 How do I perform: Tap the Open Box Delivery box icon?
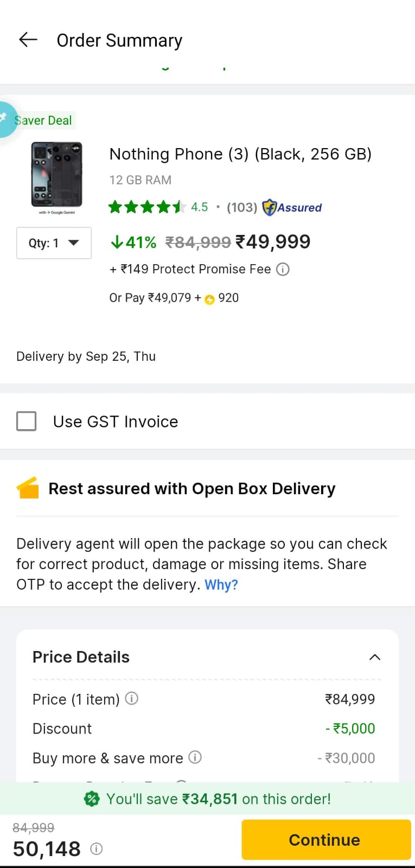point(28,488)
